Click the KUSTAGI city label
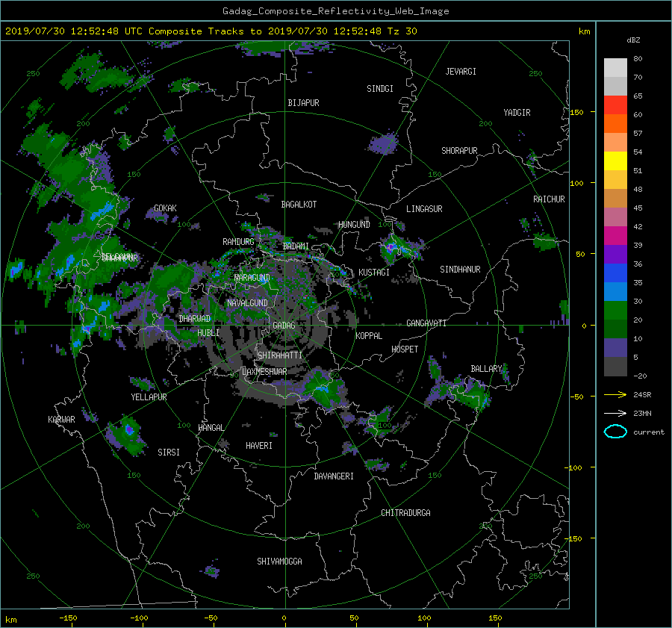The height and width of the screenshot is (628, 672). click(374, 273)
